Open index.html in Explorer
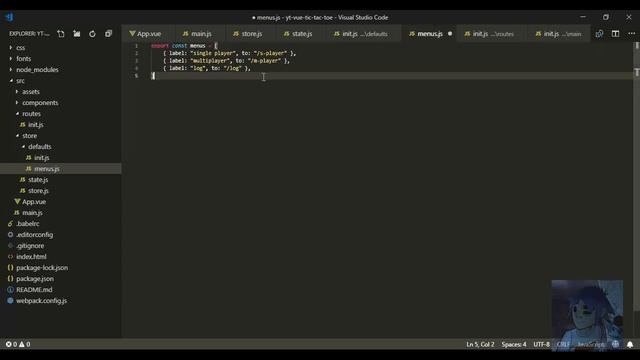This screenshot has width=640, height=360. (31, 257)
